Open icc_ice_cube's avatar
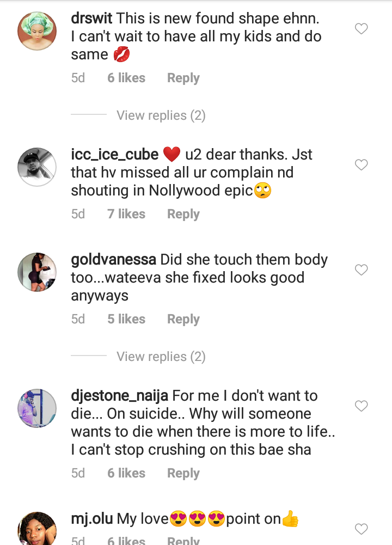392x545 pixels. [x=37, y=167]
